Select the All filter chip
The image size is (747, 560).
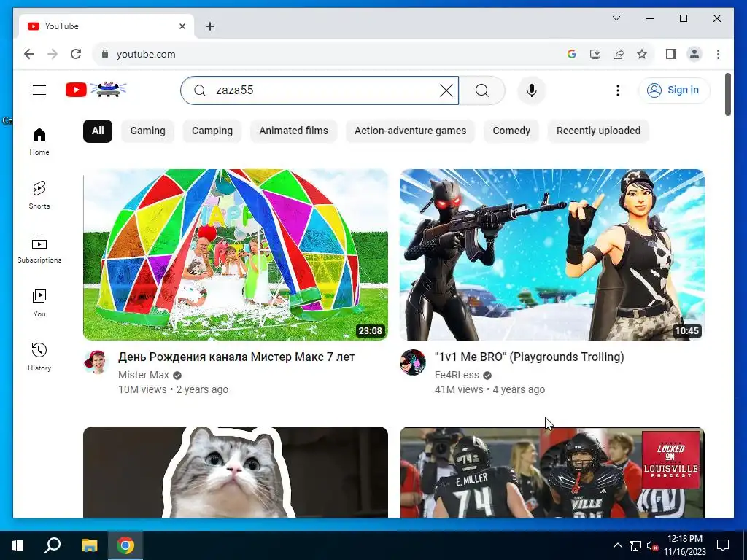coord(98,131)
